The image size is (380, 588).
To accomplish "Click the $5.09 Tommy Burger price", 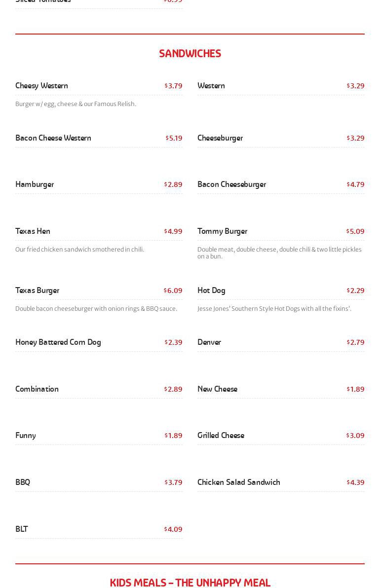I will [355, 231].
